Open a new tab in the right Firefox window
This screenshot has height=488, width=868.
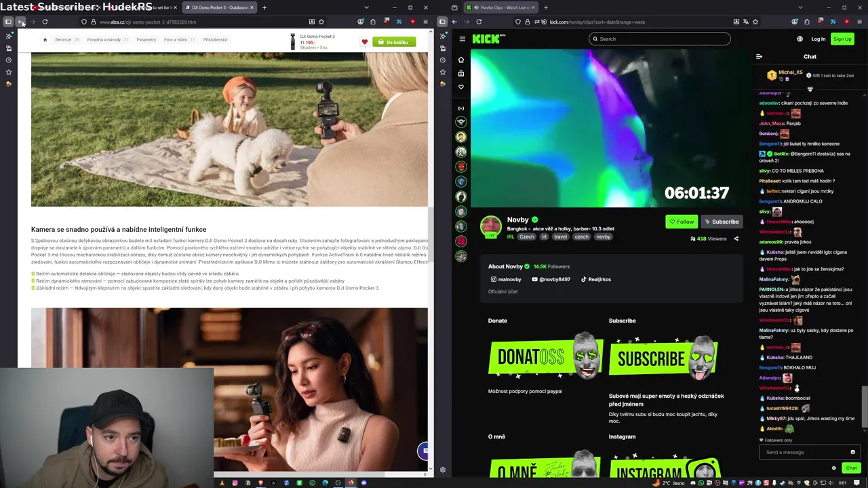(x=545, y=7)
